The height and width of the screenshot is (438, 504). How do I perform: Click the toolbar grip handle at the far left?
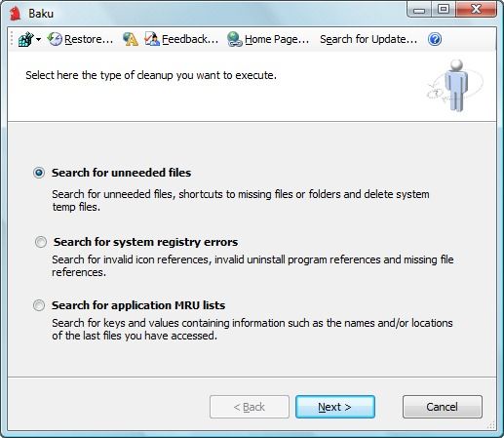12,39
